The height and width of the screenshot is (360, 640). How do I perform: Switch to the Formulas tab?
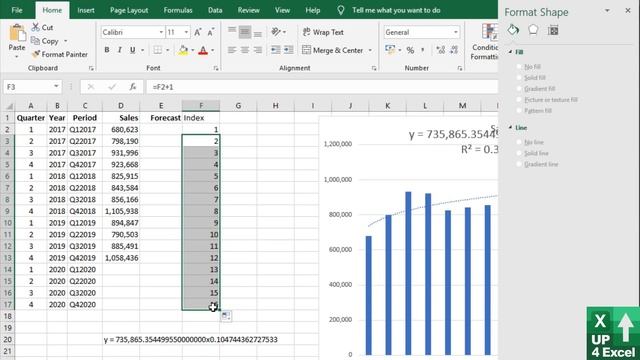[x=178, y=10]
